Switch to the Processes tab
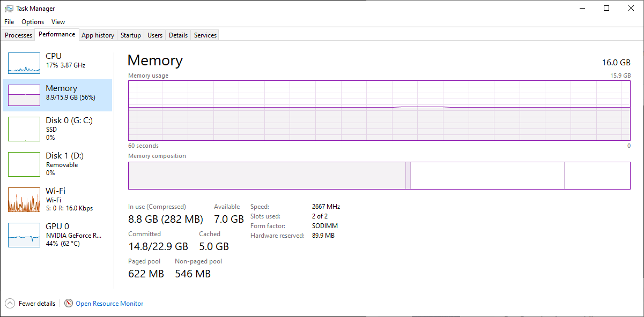 pos(19,35)
